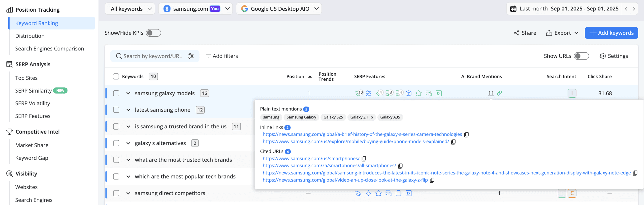Expand the galaxy s alternatives row

128,143
